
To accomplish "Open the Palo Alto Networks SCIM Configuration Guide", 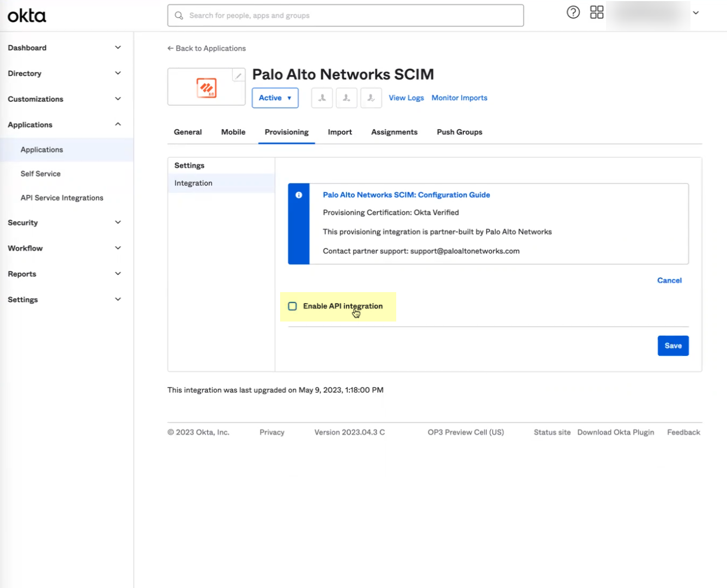I will (x=406, y=195).
